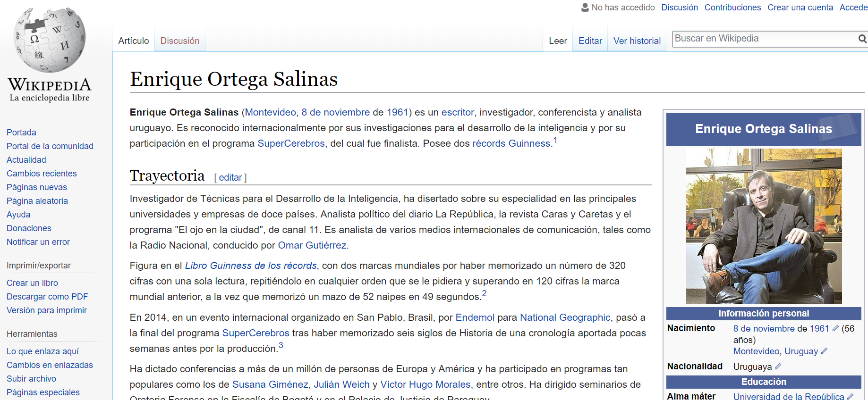The image size is (868, 400).
Task: Open récords Guinness link
Action: click(511, 143)
